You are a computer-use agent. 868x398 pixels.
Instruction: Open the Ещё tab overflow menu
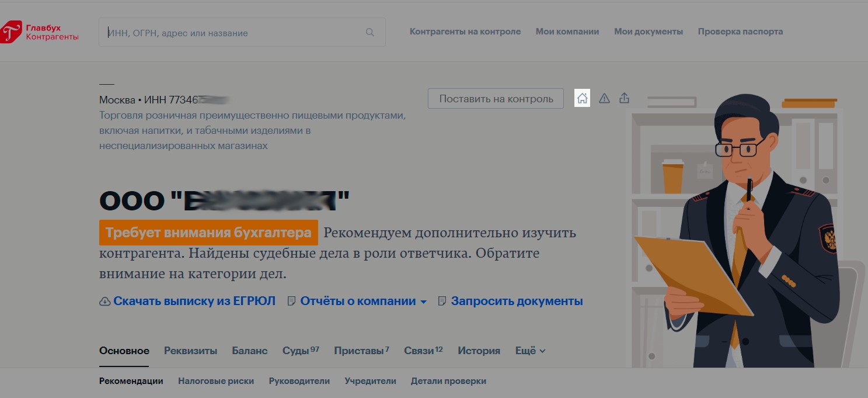(530, 351)
